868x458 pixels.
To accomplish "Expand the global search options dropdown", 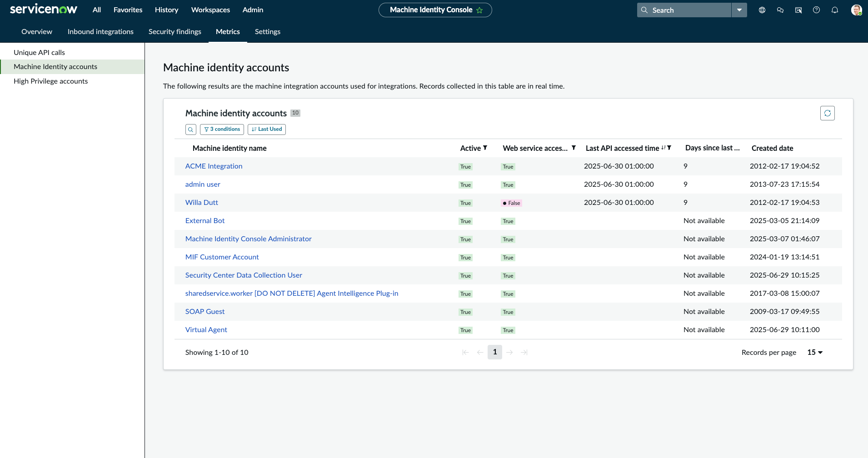I will (739, 10).
